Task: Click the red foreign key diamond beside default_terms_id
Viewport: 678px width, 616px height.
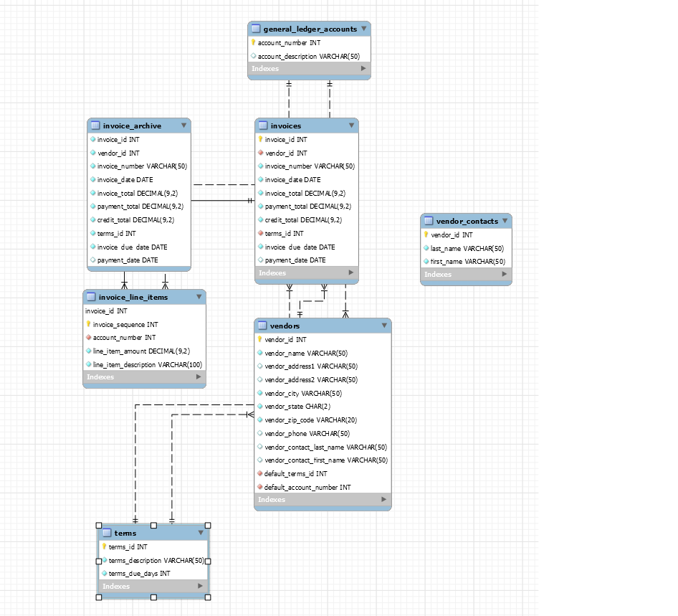Action: coord(260,473)
